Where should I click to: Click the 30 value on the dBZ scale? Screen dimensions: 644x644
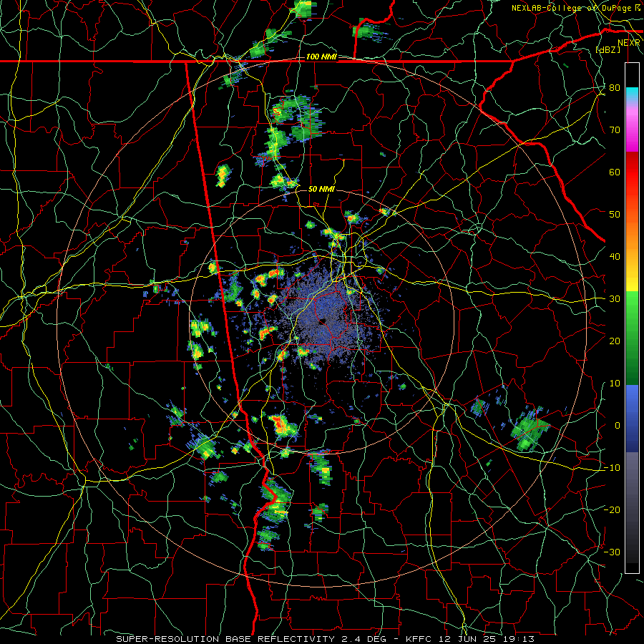point(615,299)
